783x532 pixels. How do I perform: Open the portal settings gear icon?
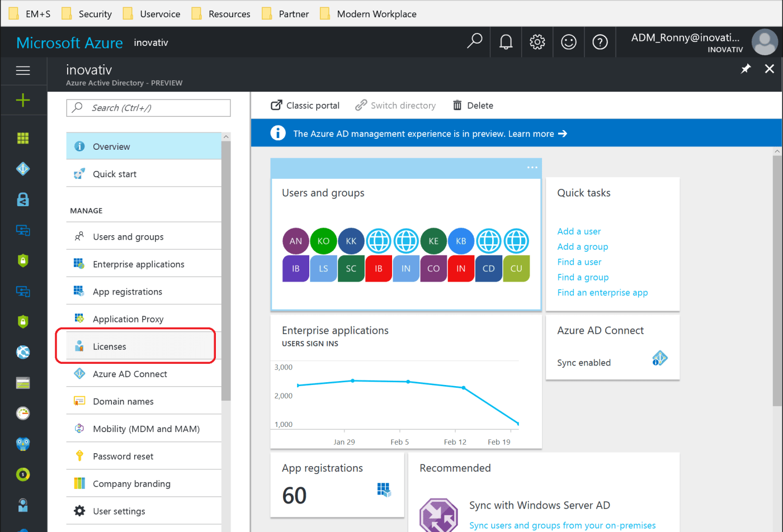tap(537, 41)
